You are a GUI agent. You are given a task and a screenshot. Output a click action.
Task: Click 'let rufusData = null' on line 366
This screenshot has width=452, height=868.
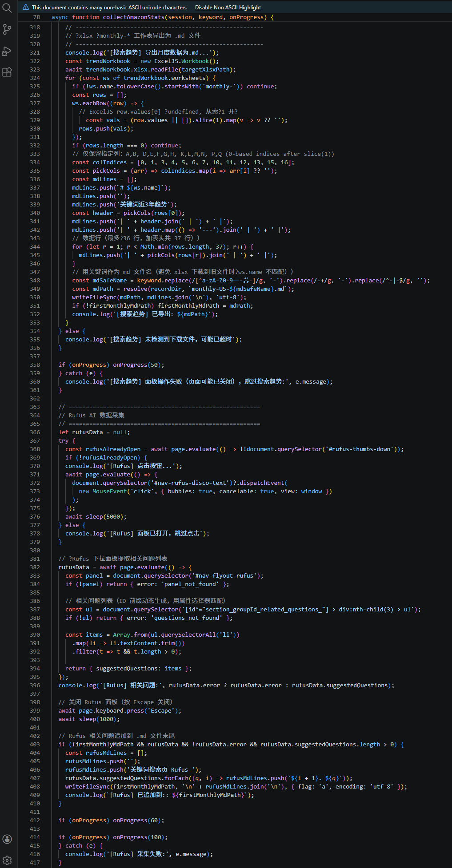click(x=92, y=432)
